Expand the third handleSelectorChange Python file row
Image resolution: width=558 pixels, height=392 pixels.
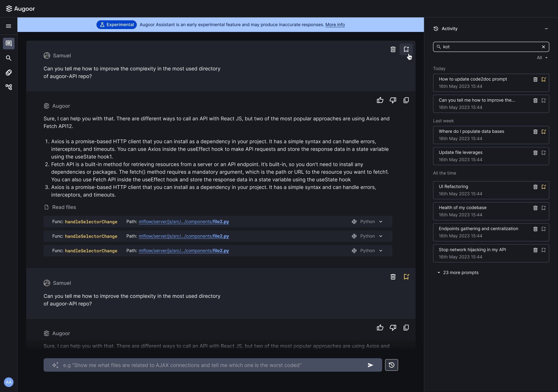tap(380, 251)
